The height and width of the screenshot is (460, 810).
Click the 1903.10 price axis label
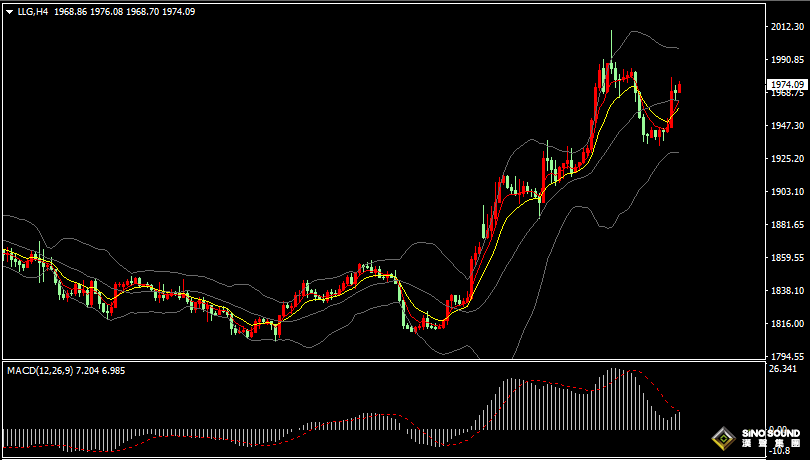[x=786, y=192]
